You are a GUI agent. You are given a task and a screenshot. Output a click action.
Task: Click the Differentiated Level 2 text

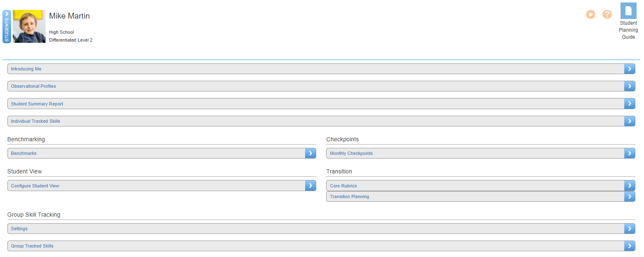point(71,40)
